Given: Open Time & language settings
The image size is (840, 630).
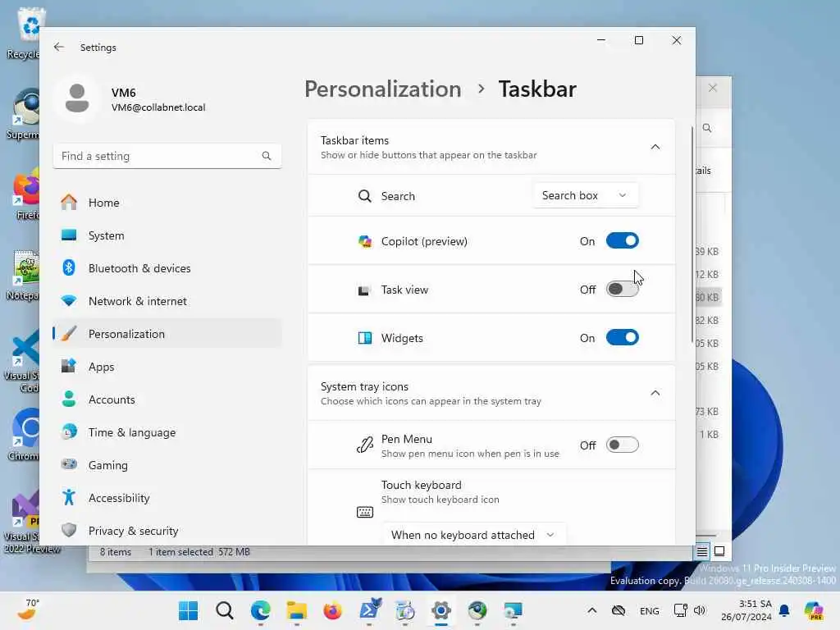Looking at the screenshot, I should (167, 432).
